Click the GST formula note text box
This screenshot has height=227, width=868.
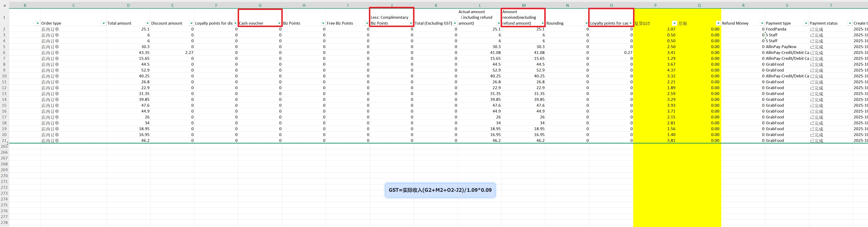point(440,190)
